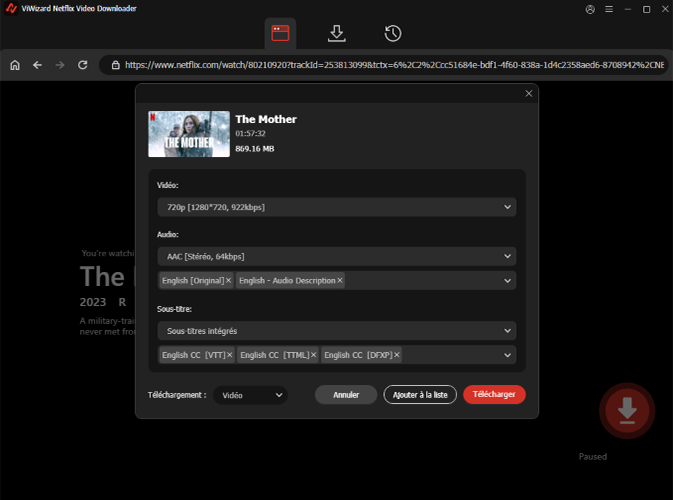Open the hamburger menu in title bar

coord(609,9)
